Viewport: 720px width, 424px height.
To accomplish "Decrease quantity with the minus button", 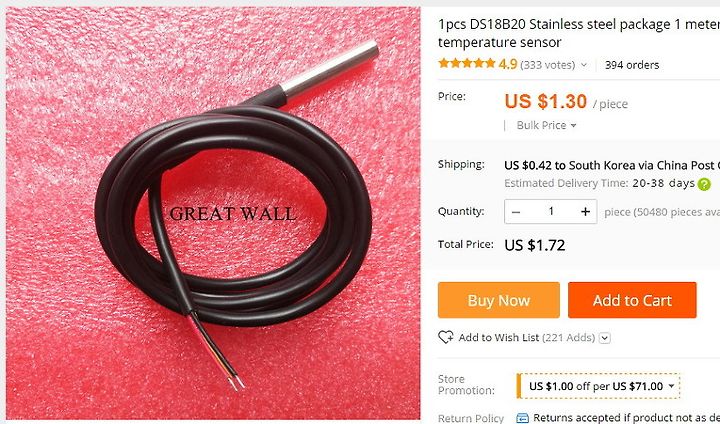I will point(516,212).
